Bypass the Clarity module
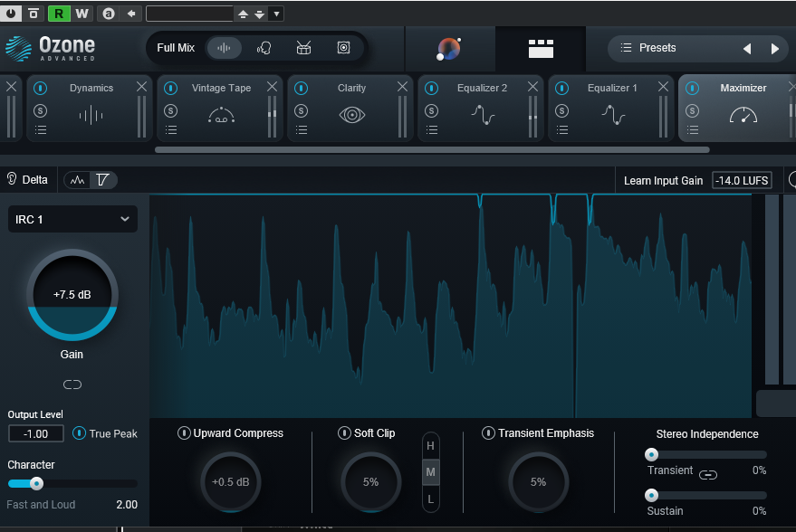The height and width of the screenshot is (532, 796). coord(301,89)
